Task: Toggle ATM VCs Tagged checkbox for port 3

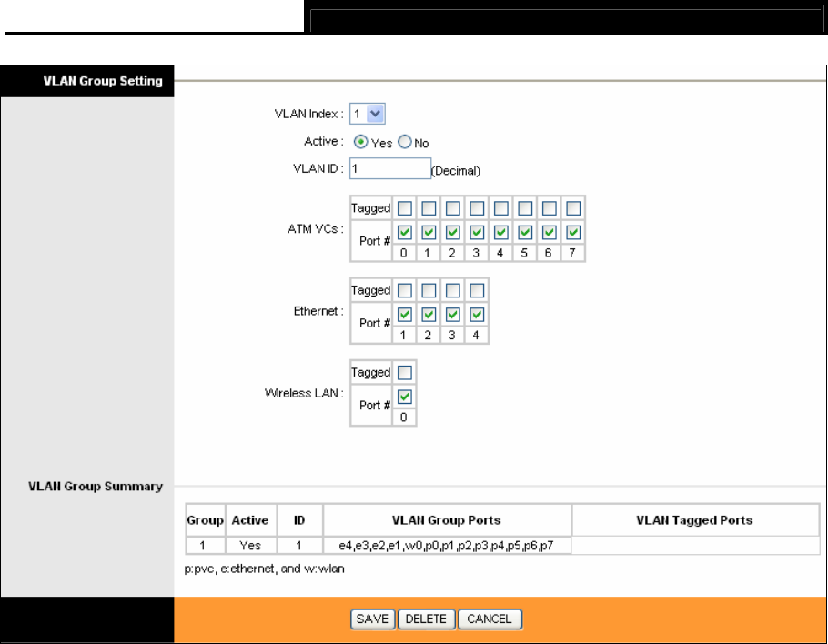Action: [x=477, y=208]
